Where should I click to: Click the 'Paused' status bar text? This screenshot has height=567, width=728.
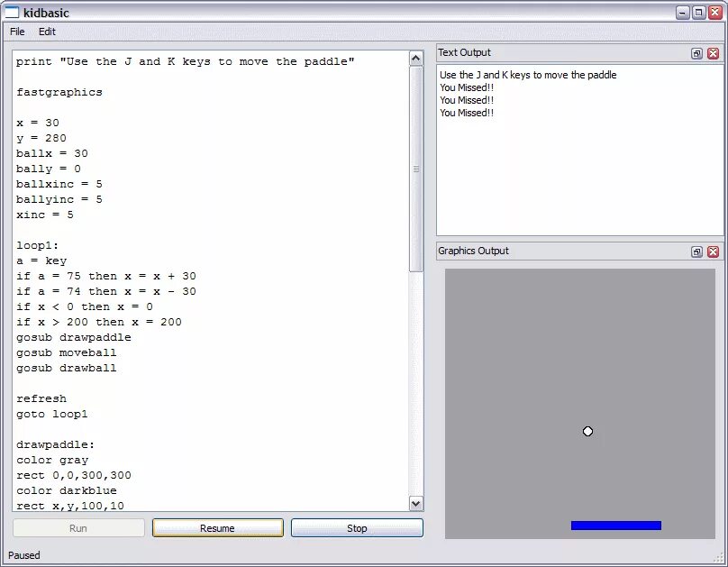(24, 555)
